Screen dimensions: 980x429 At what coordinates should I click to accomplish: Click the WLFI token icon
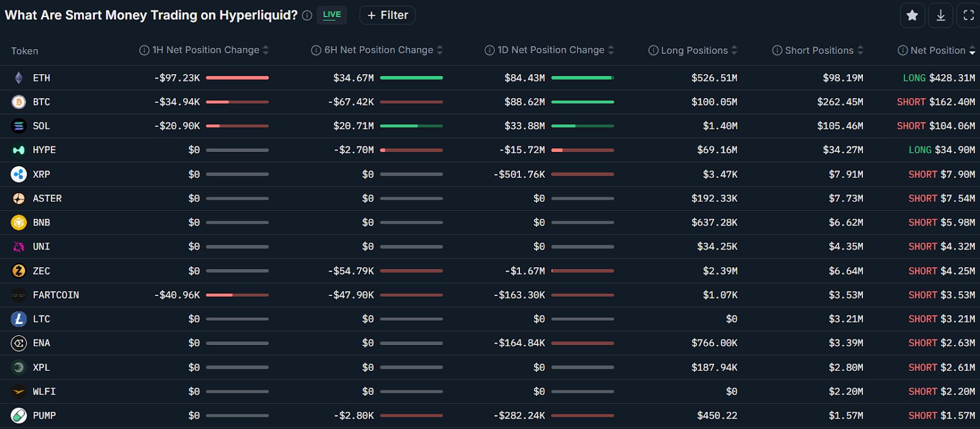pos(19,391)
